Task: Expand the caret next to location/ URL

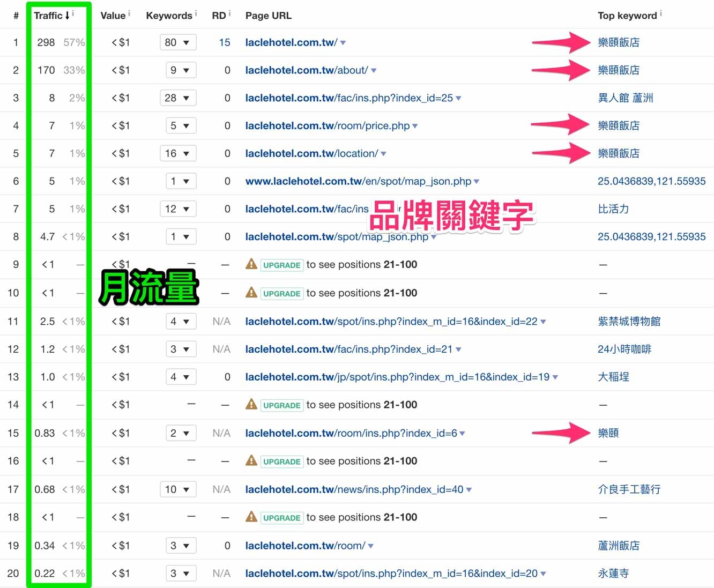Action: tap(383, 154)
